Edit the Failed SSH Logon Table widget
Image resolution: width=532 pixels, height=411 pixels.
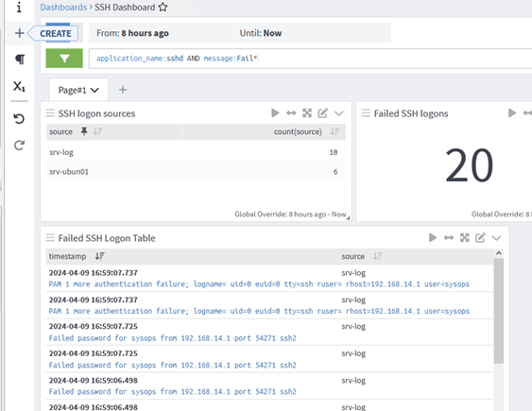click(x=480, y=238)
